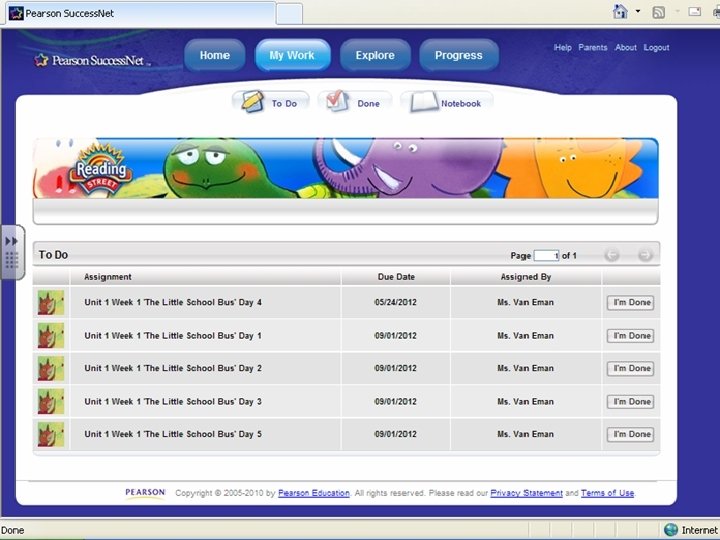Switch to the Done sub-tab

(354, 102)
